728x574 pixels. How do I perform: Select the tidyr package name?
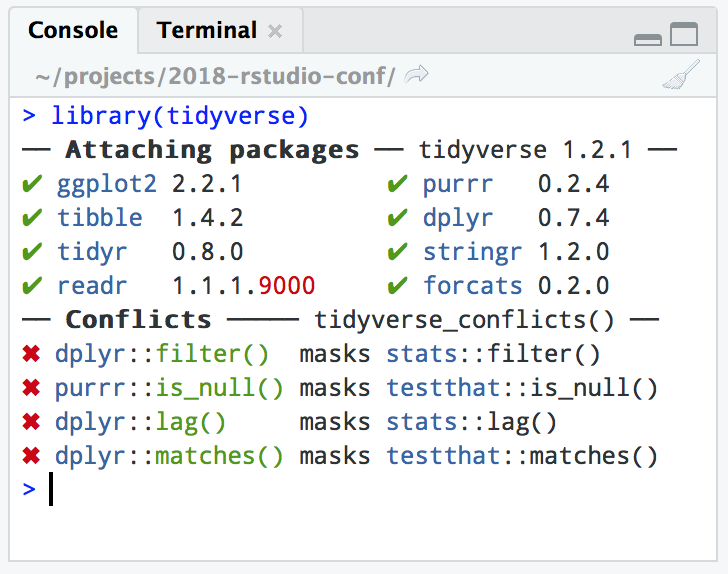tap(91, 252)
